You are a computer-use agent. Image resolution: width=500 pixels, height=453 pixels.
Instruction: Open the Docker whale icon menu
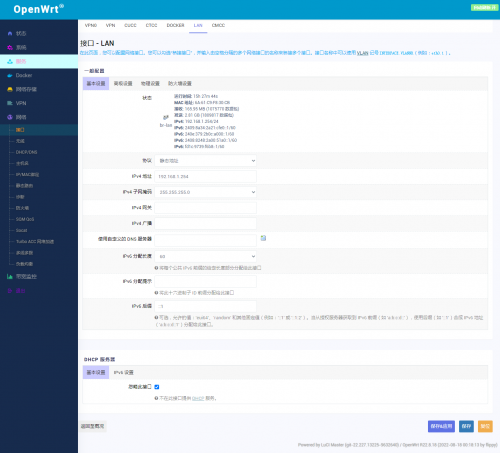(10, 75)
